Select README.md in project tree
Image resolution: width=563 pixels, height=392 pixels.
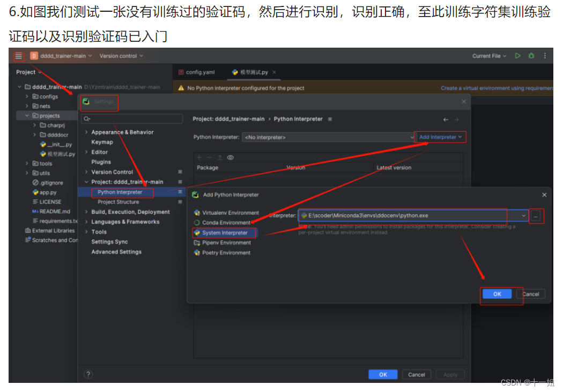click(x=51, y=212)
